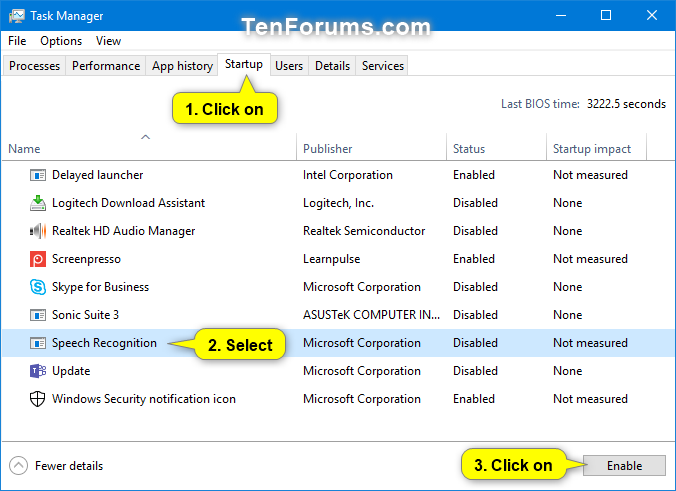Image resolution: width=676 pixels, height=491 pixels.
Task: Click Enabled status of Screenpresso
Action: pos(474,259)
